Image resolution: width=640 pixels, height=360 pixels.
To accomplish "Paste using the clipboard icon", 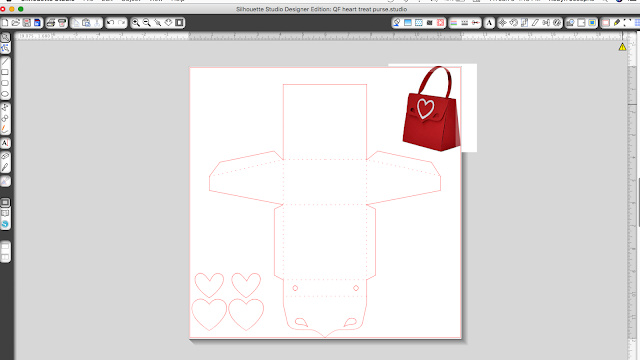I will tap(86, 23).
